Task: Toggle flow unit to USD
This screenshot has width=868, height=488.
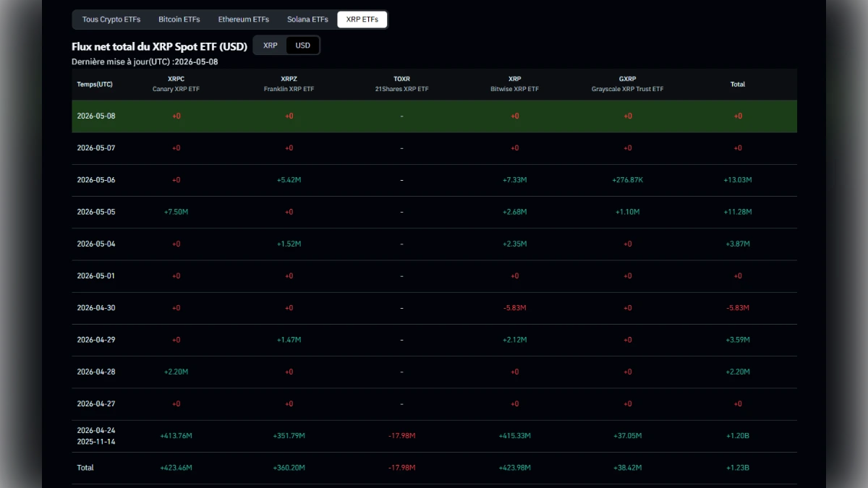Action: point(303,46)
